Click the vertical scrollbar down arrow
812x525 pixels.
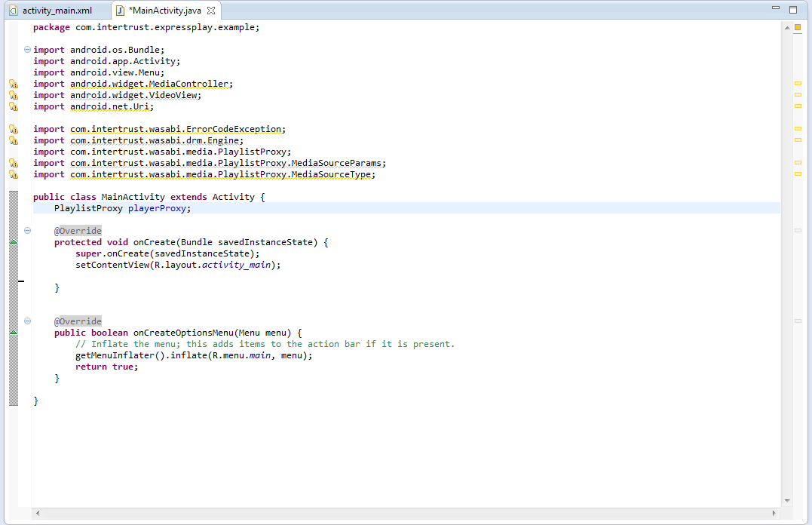[787, 500]
